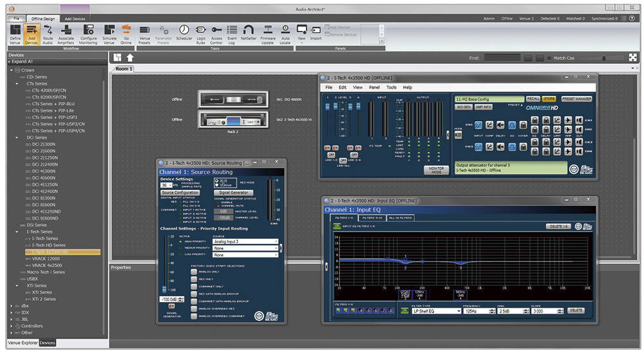Image resolution: width=644 pixels, height=351 pixels.
Task: Click the channel 1 level fader in I-Tech window
Action: (x=327, y=107)
